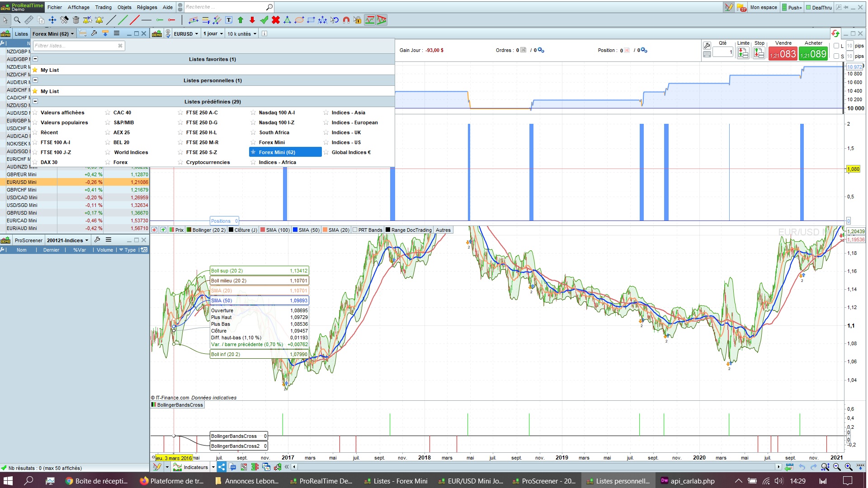Toggle the PRT Bands indicator checkbox
868x488 pixels.
click(355, 230)
